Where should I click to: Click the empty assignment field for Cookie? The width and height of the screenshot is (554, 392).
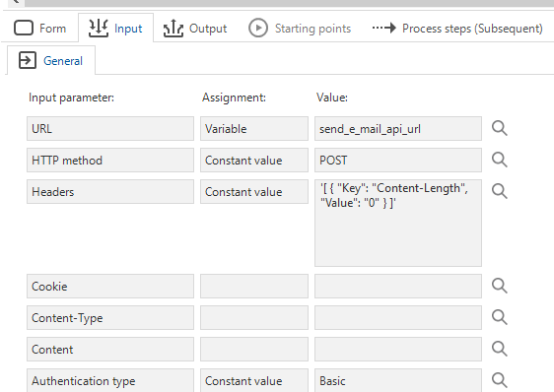254,286
